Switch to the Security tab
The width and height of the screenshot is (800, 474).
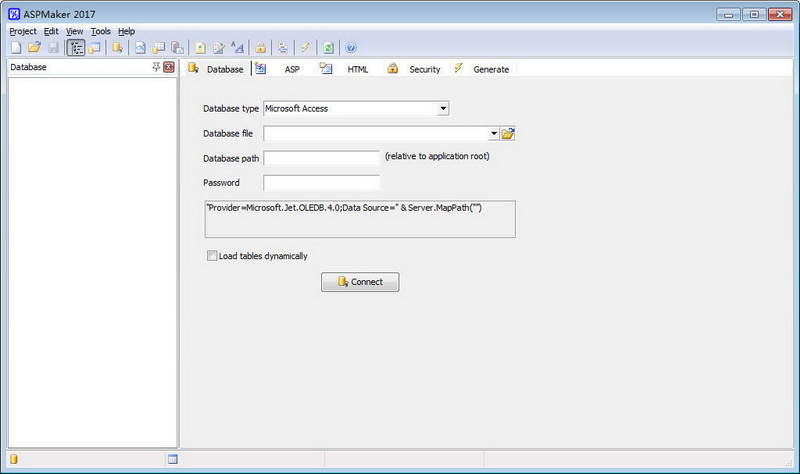click(414, 69)
